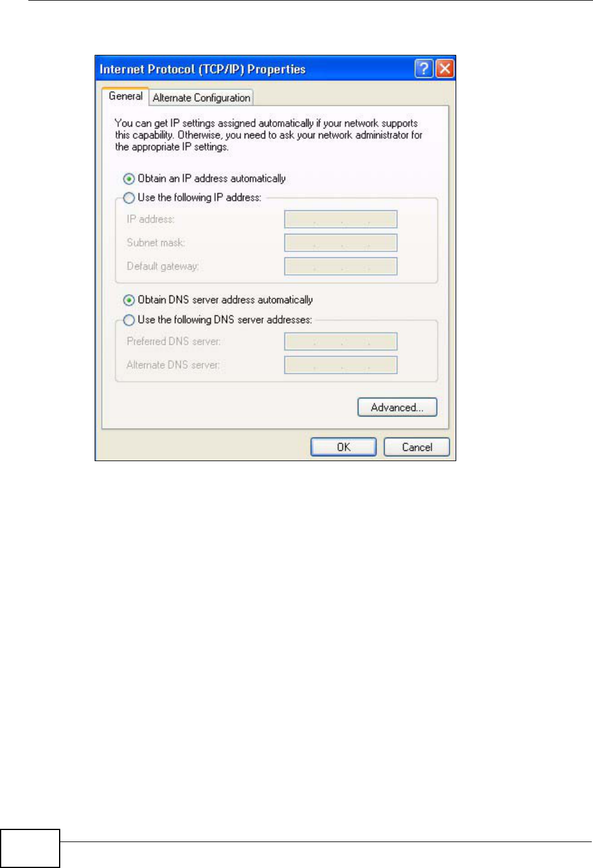593x868 pixels.
Task: Open Advanced settings
Action: pyautogui.click(x=397, y=407)
